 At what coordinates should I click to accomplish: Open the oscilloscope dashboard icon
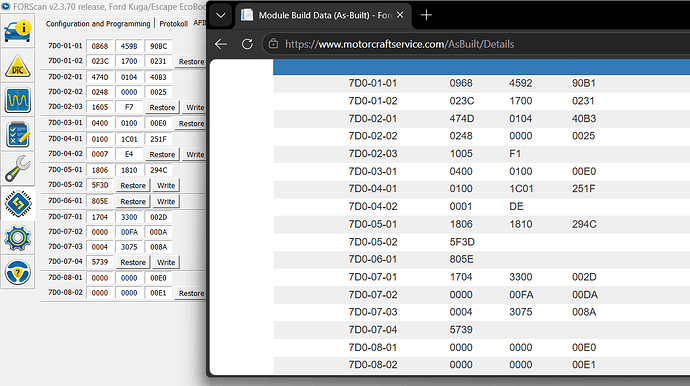[x=18, y=100]
